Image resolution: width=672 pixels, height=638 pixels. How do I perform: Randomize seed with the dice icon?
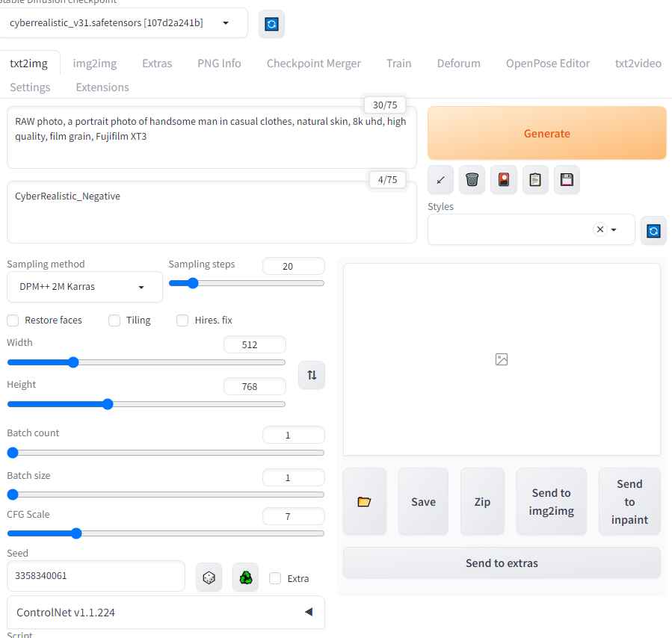[x=209, y=577]
